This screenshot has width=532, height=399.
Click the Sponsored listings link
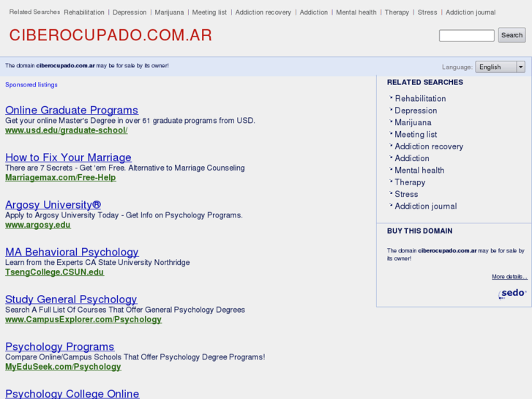[x=31, y=84]
